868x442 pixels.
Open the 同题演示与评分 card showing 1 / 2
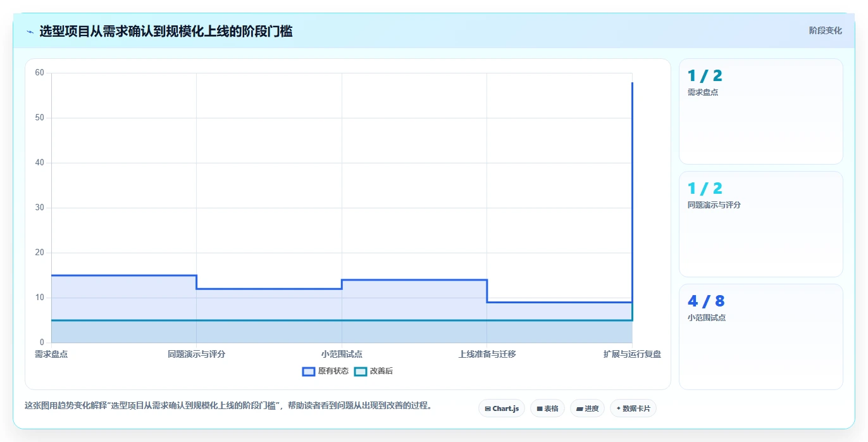760,224
